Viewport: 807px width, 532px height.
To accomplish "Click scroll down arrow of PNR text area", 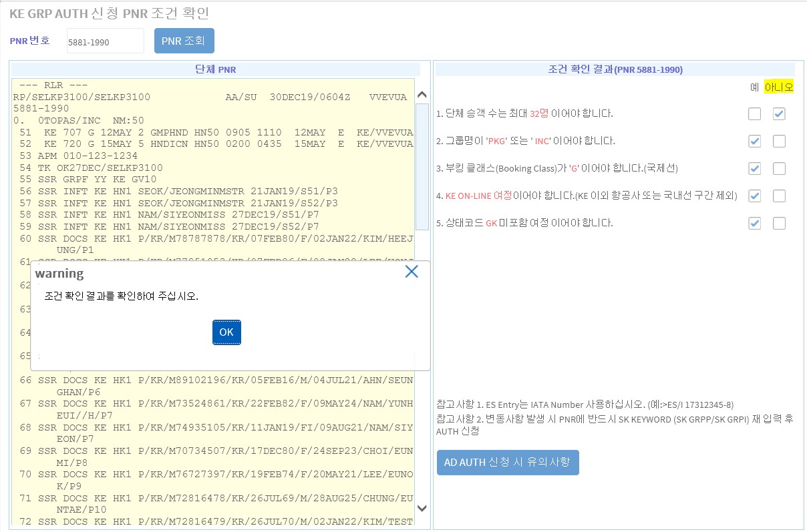I will click(x=422, y=508).
